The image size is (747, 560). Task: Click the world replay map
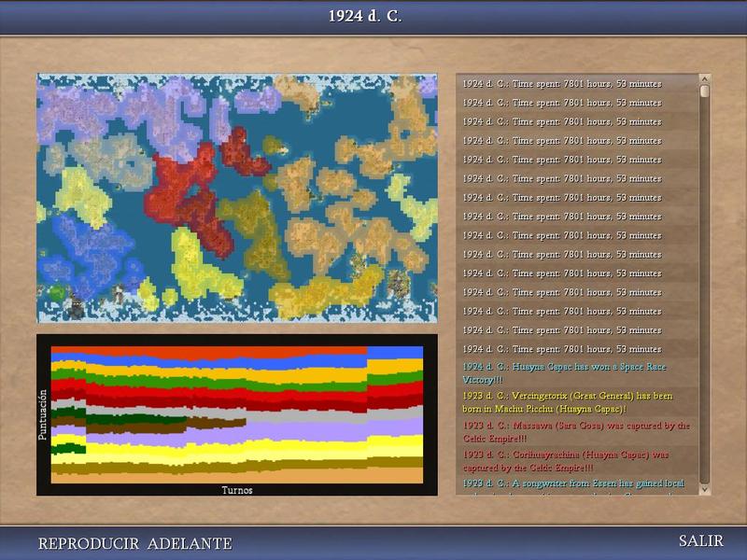click(237, 198)
